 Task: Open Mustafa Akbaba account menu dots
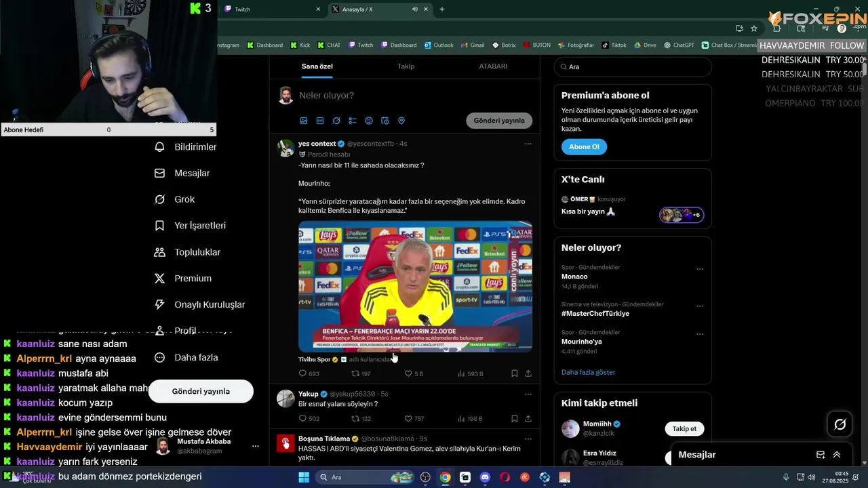click(256, 446)
